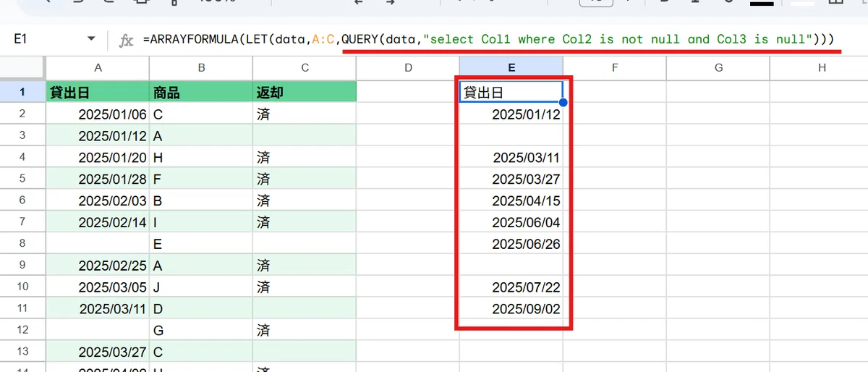Image resolution: width=868 pixels, height=372 pixels.
Task: Select row 3 header
Action: pos(23,135)
